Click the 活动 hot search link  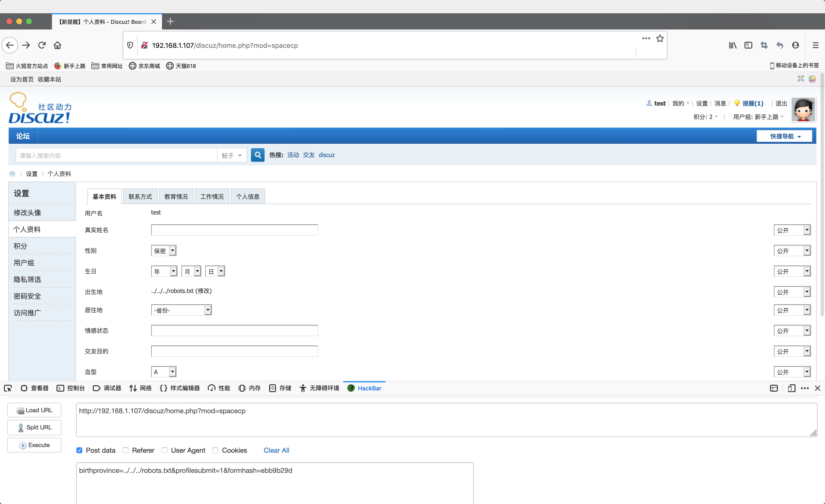tap(293, 155)
